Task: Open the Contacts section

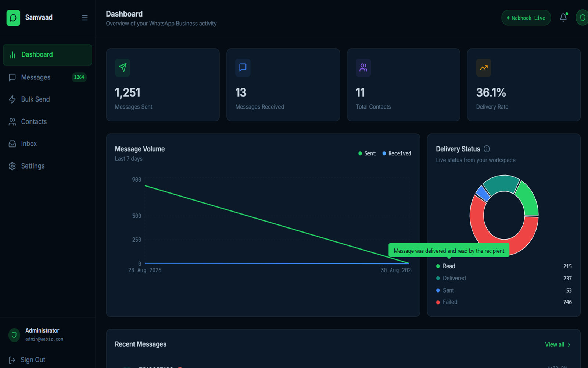Action: click(x=47, y=121)
